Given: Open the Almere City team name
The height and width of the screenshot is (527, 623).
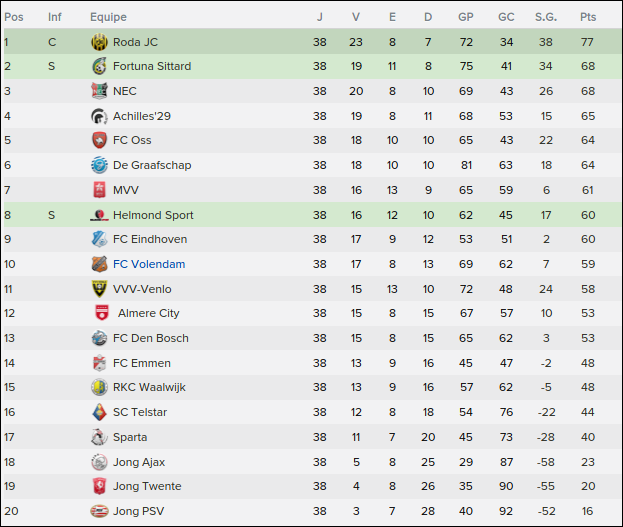Looking at the screenshot, I should [149, 313].
